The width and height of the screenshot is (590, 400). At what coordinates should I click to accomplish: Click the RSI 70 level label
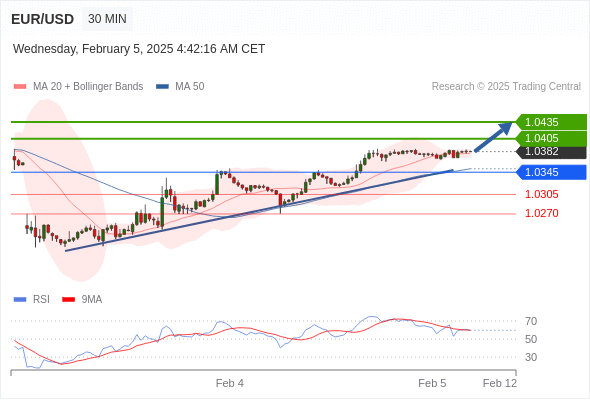531,321
